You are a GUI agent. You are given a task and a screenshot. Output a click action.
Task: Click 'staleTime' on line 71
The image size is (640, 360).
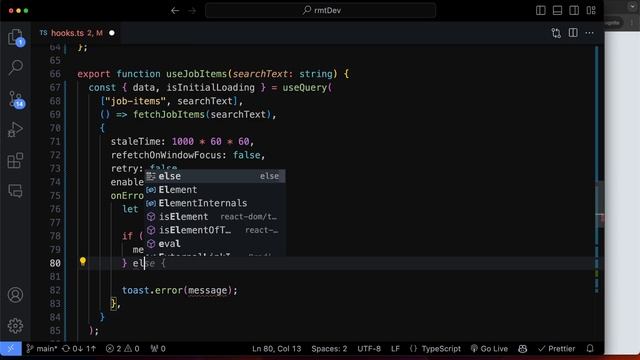point(135,142)
